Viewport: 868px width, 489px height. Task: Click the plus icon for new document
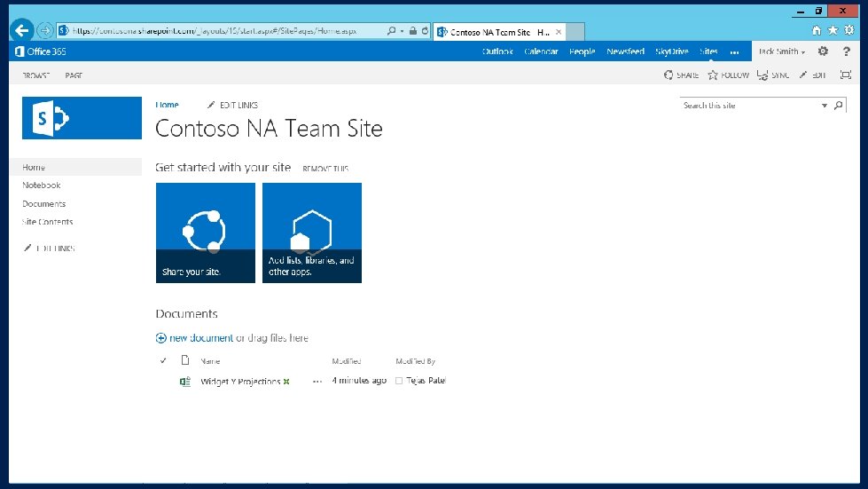[161, 338]
